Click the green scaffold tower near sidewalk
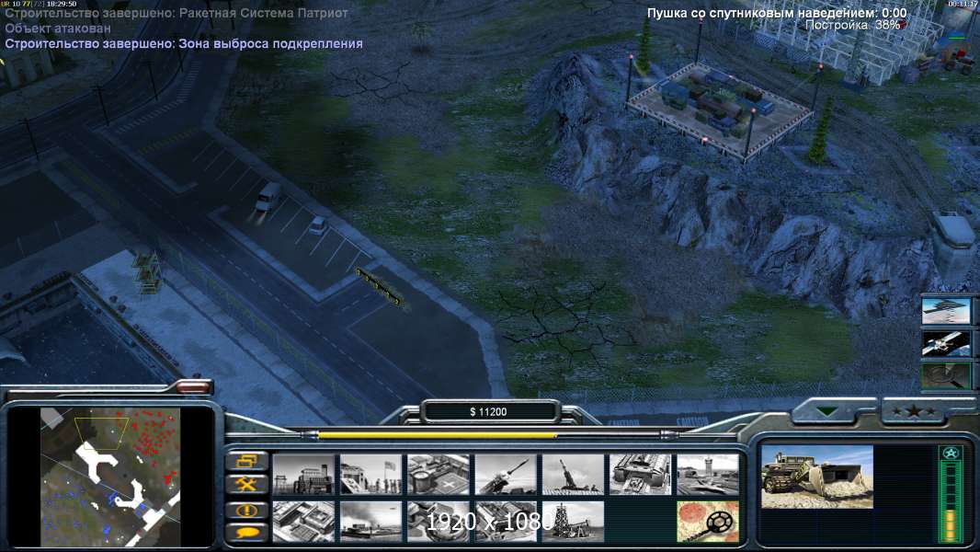 point(148,272)
